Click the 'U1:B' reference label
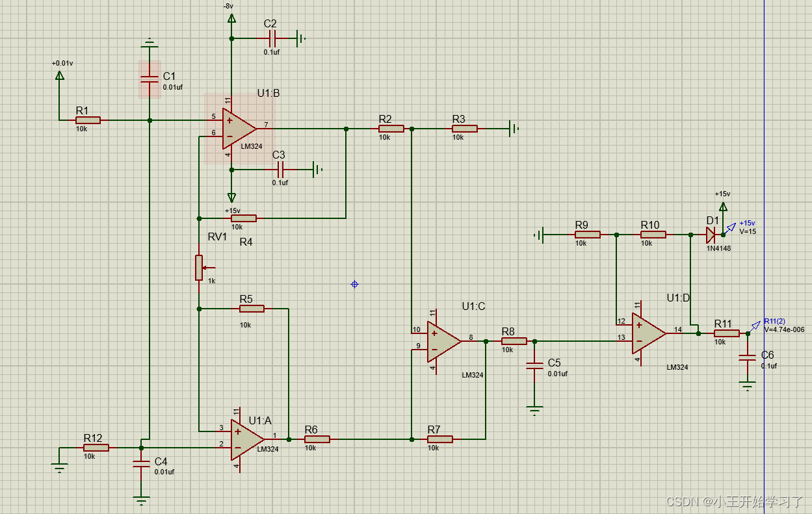The image size is (812, 514). coord(268,94)
